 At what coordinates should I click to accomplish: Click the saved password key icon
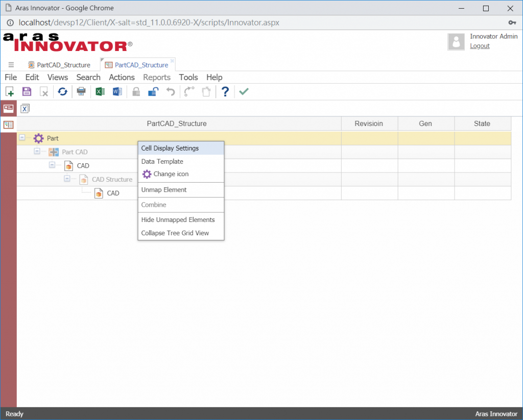pos(512,22)
